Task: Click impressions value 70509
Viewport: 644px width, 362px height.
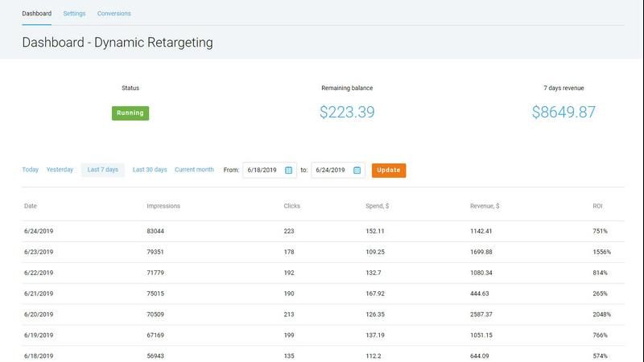Action: coord(155,315)
